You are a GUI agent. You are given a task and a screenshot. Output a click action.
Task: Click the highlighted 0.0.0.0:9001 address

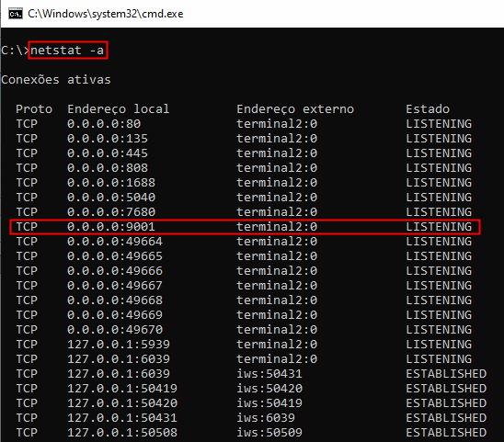pyautogui.click(x=111, y=227)
